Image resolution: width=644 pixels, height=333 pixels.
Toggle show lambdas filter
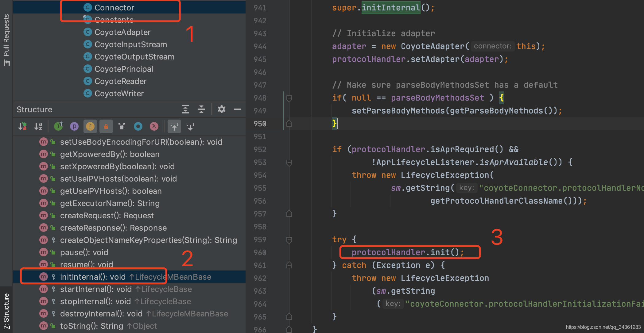click(x=154, y=126)
